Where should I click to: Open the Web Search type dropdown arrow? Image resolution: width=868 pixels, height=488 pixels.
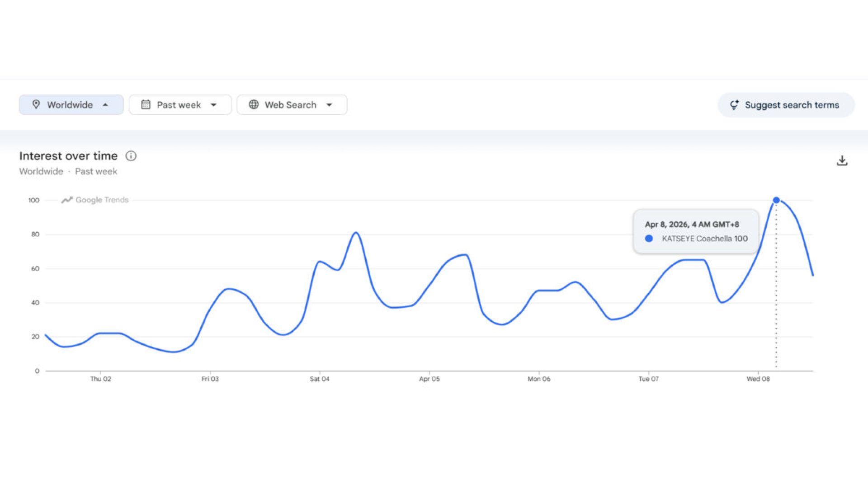(329, 105)
